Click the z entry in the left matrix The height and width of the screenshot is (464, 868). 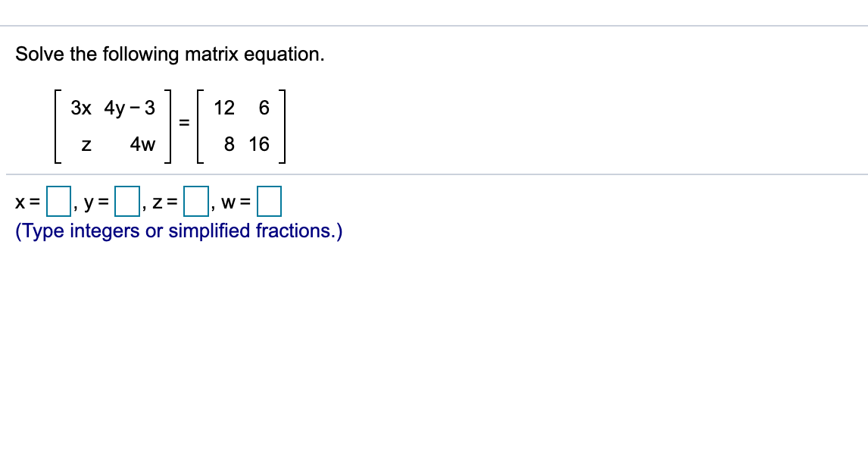pyautogui.click(x=86, y=144)
